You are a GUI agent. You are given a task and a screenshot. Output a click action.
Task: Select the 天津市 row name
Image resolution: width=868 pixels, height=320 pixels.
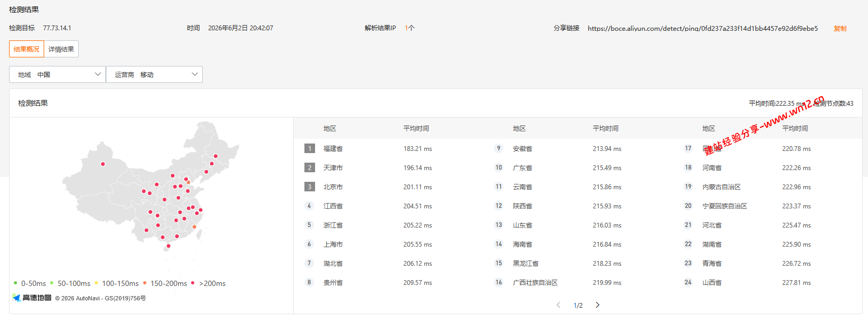coord(333,168)
